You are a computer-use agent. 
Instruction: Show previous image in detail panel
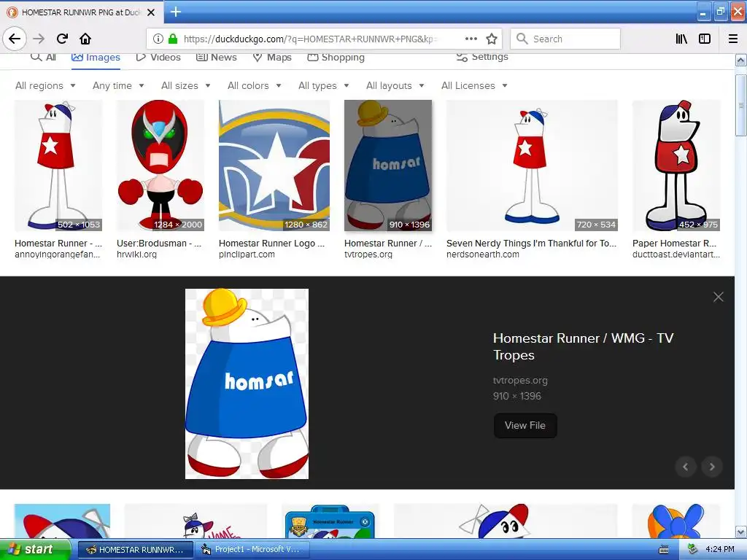(686, 467)
